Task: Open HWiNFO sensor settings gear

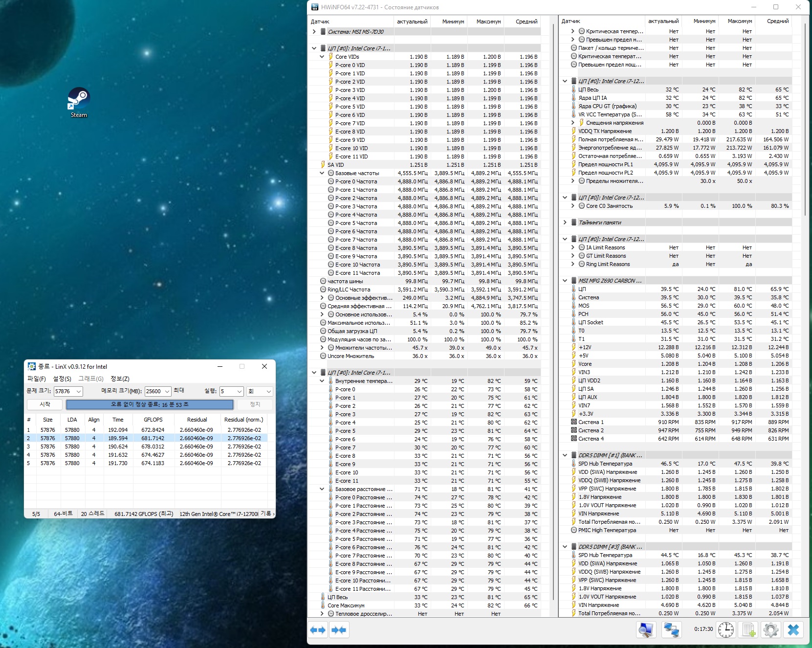Action: [771, 630]
